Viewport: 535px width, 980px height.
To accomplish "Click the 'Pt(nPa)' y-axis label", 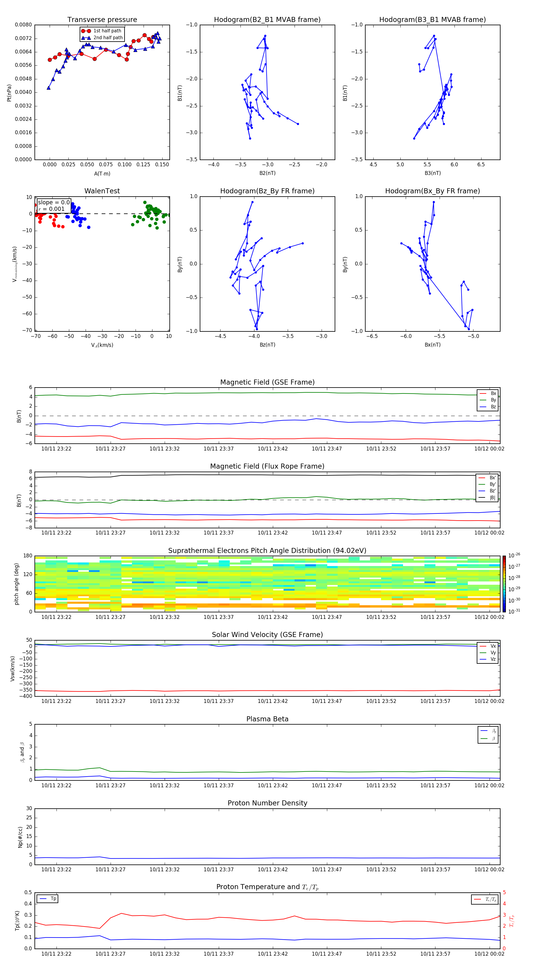I will [x=9, y=93].
